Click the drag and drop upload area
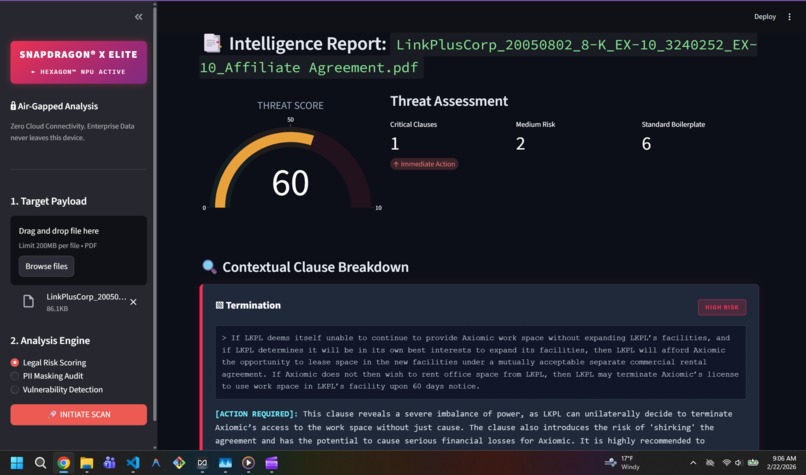This screenshot has height=475, width=806. click(x=79, y=250)
